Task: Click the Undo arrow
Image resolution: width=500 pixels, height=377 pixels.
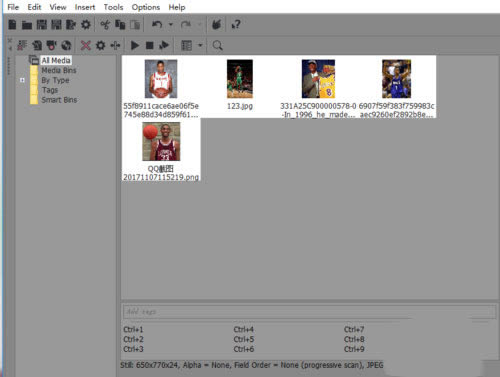Action: pos(157,25)
